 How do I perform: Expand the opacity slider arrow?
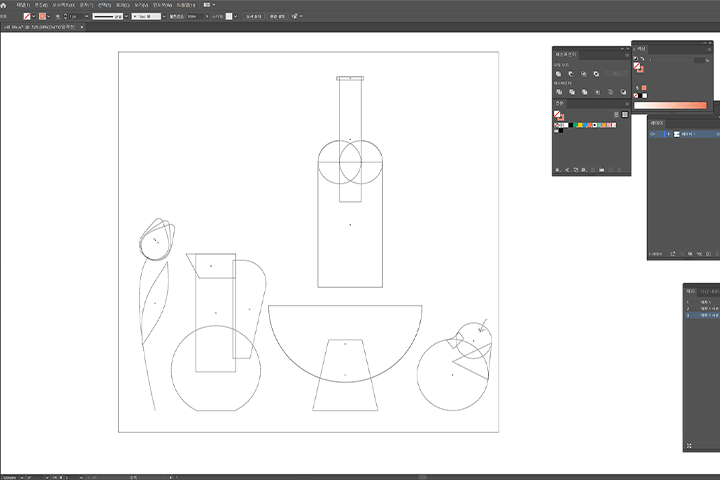pyautogui.click(x=207, y=16)
